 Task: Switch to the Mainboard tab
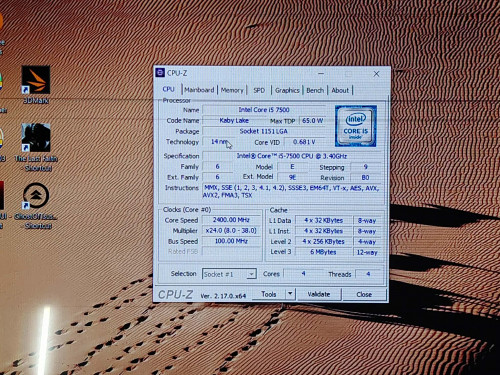[x=199, y=90]
